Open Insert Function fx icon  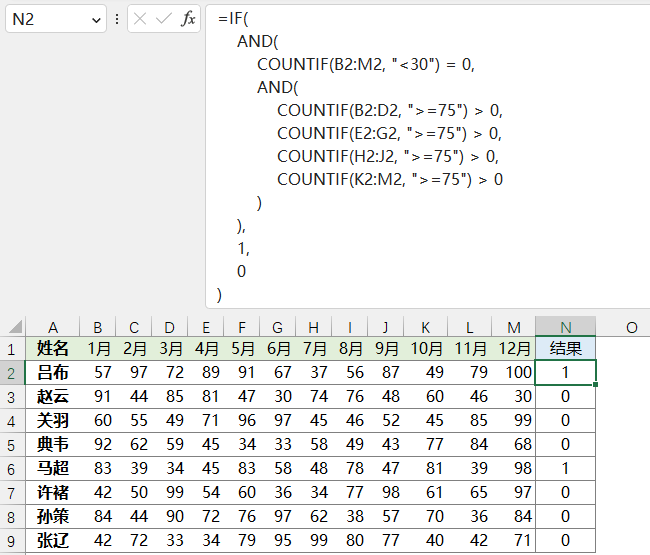click(x=188, y=19)
